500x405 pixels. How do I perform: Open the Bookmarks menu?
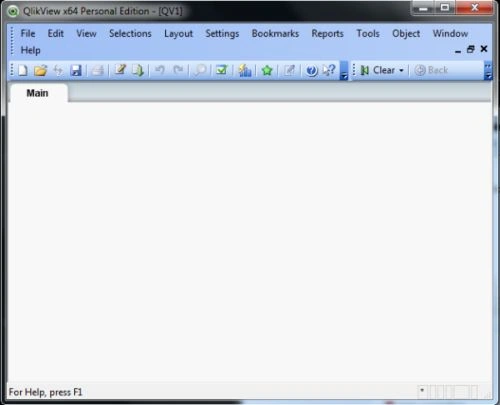pos(275,34)
